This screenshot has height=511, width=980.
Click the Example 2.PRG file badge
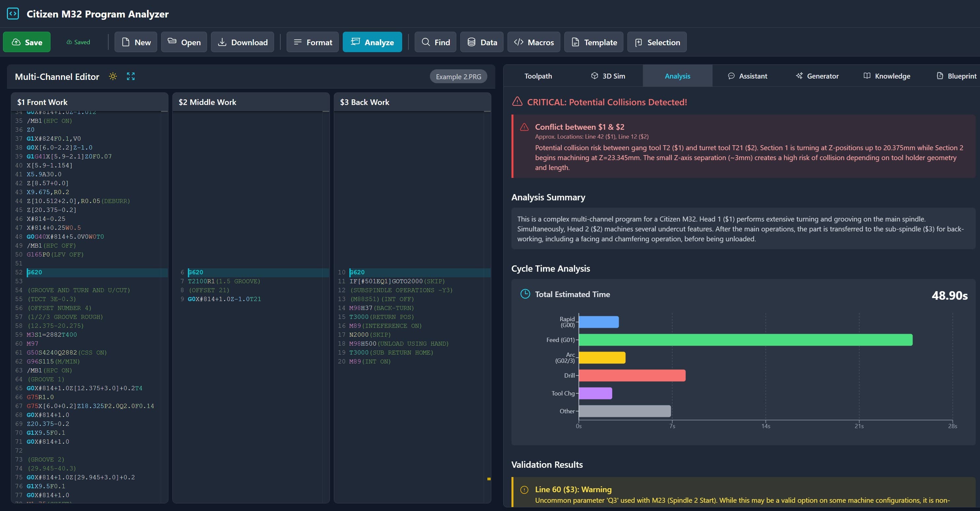tap(458, 77)
